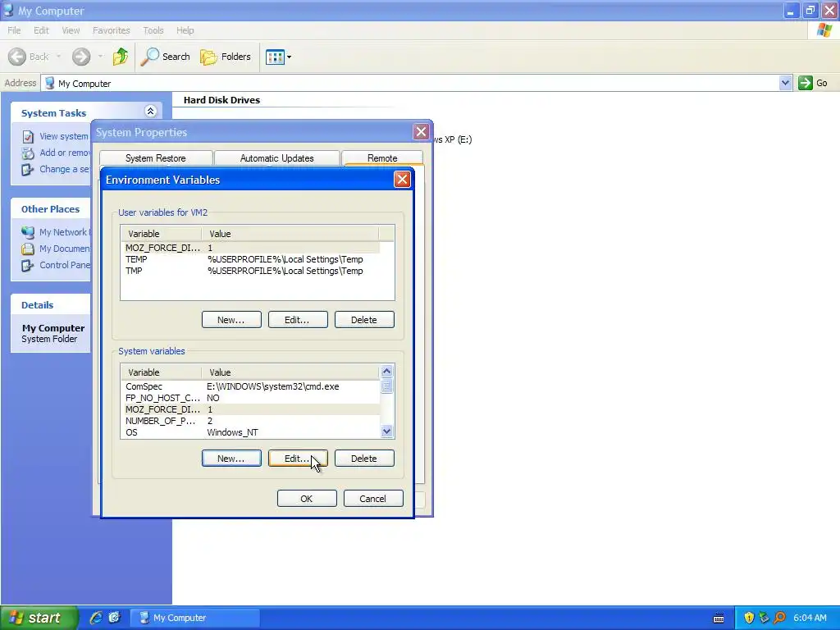The height and width of the screenshot is (630, 840).
Task: Click the security shield tray icon
Action: [x=749, y=619]
